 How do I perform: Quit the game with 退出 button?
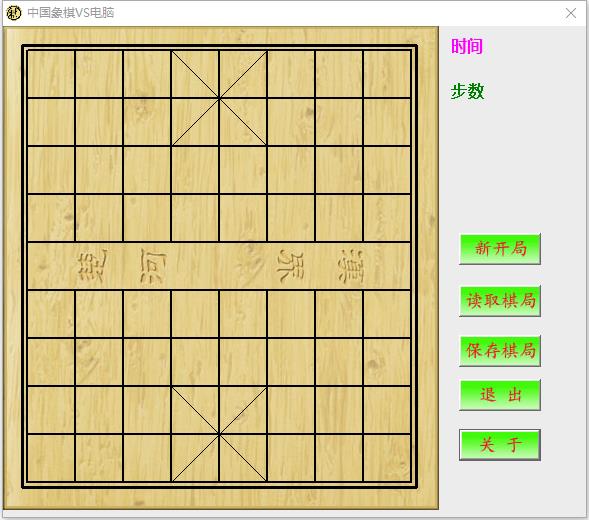(500, 395)
